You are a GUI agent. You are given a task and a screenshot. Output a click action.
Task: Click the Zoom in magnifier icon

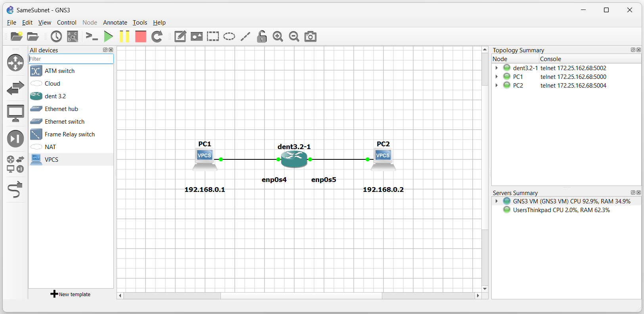(278, 36)
